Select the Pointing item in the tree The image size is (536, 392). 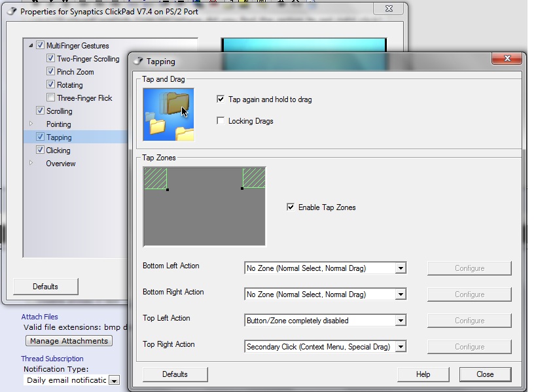(59, 124)
